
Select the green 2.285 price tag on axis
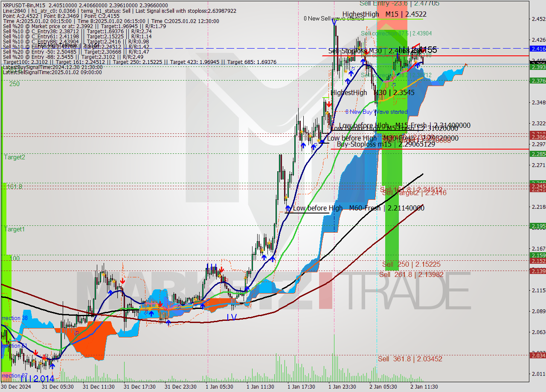point(537,154)
